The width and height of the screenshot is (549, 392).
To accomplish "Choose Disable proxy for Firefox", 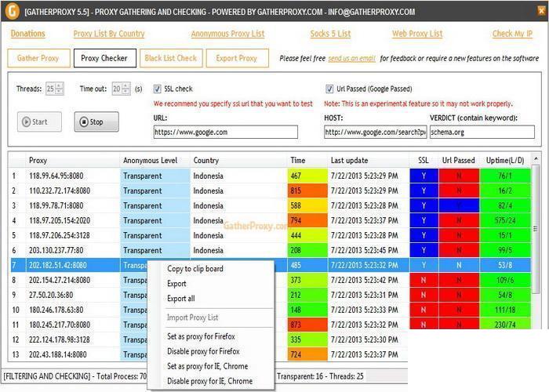I will pos(203,351).
